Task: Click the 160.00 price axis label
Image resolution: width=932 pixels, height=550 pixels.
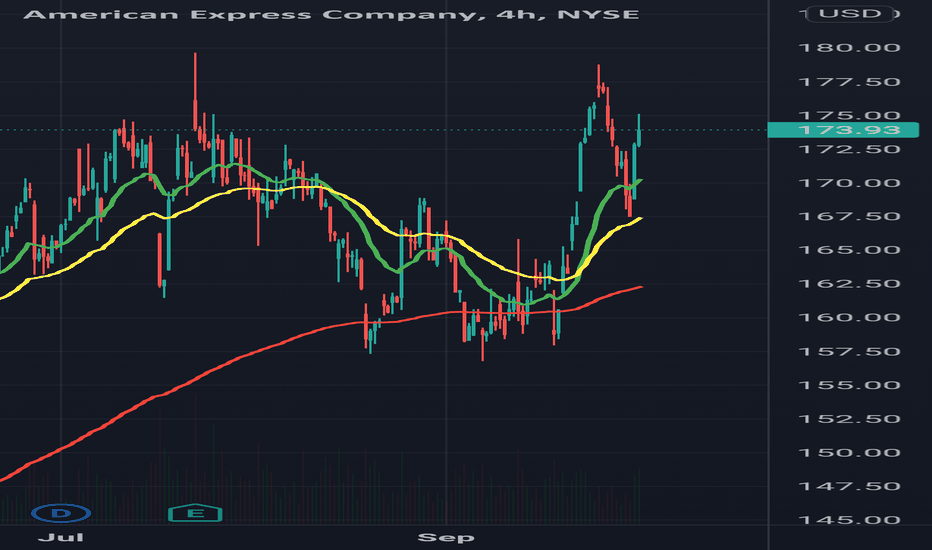Action: 849,318
